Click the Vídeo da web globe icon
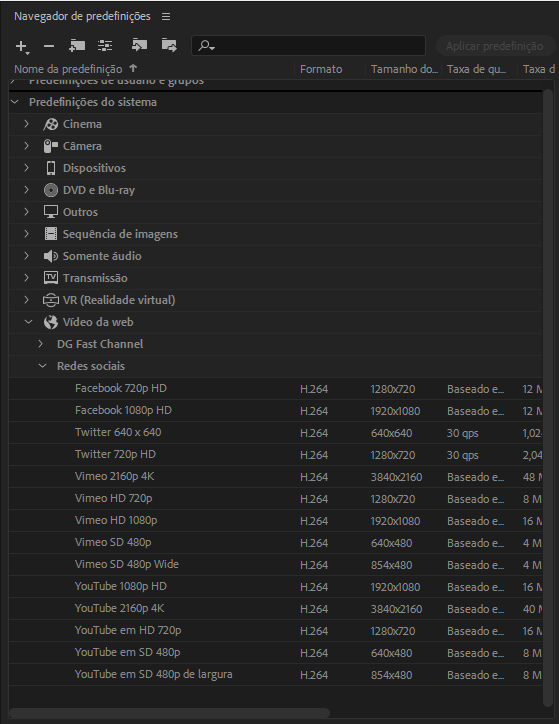 click(51, 322)
